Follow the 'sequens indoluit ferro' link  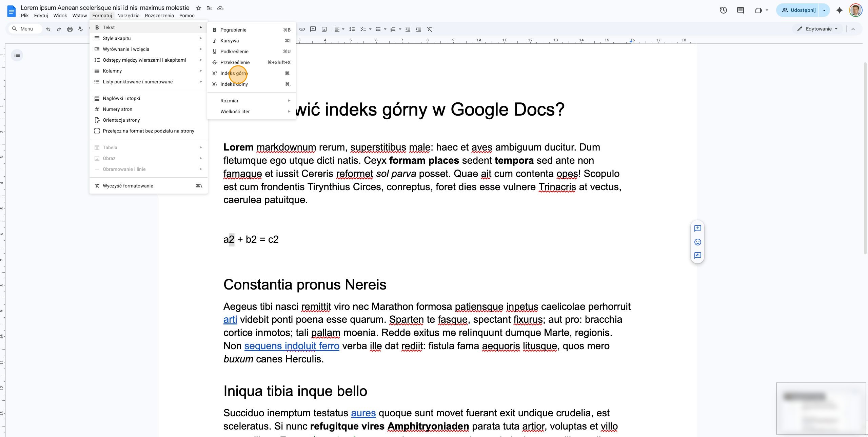292,346
